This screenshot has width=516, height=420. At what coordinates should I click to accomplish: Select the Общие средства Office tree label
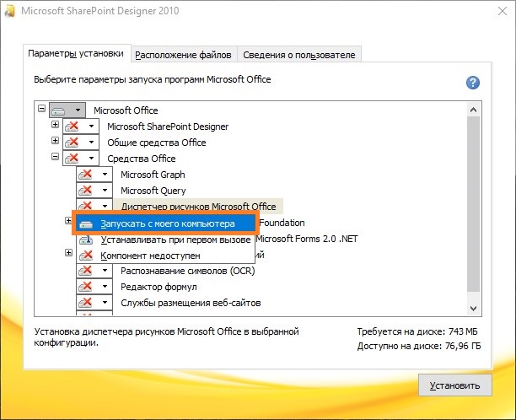point(156,143)
